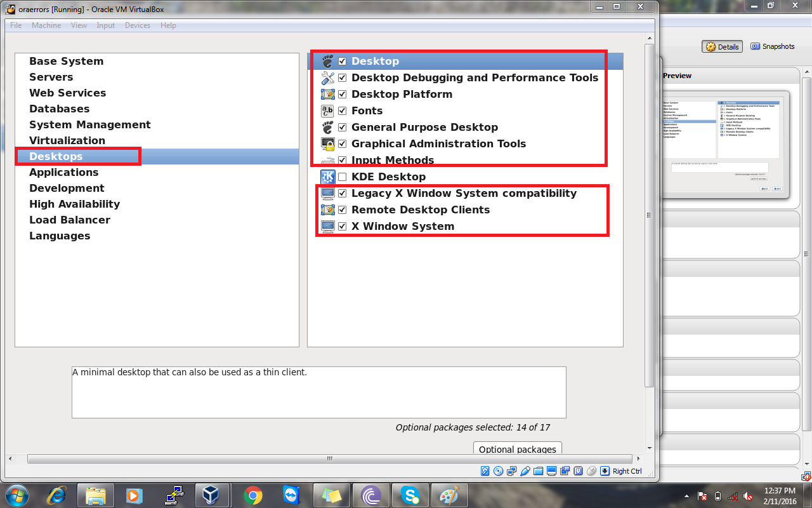Viewport: 812px width, 508px height.
Task: Select Base System category
Action: (x=66, y=61)
